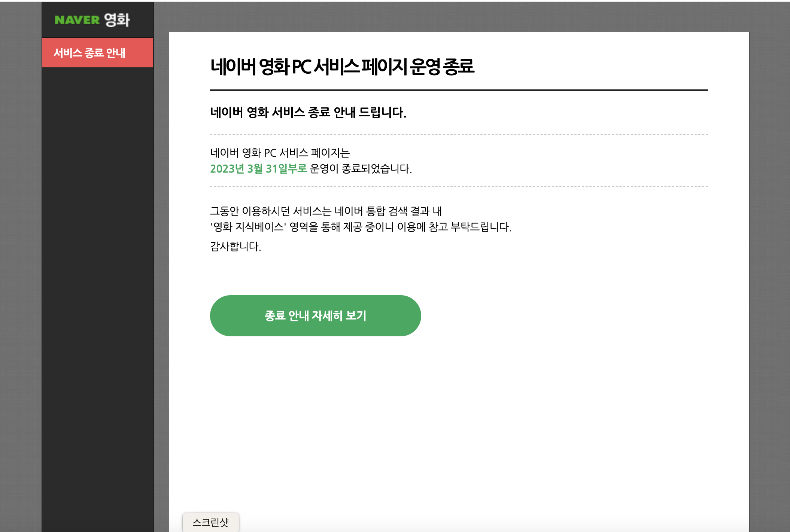Click the green date 2023년 3월 31일부로

258,169
